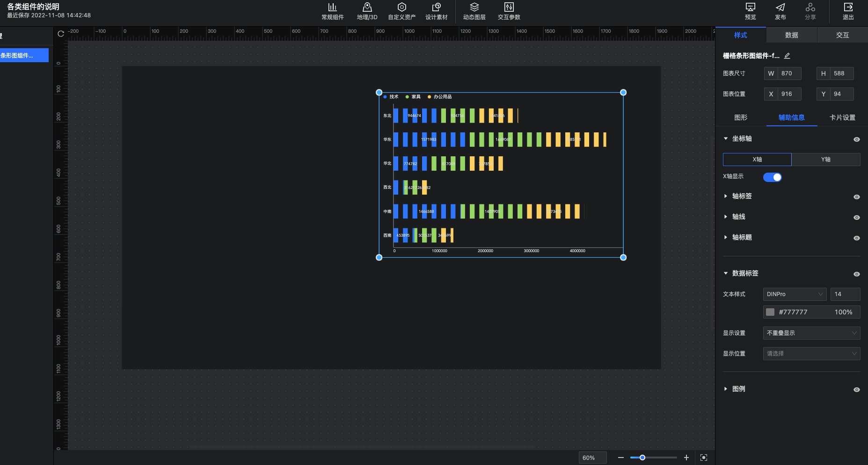Screen dimensions: 868x465
Task: Open the 设计素材 materials menu
Action: (x=436, y=11)
